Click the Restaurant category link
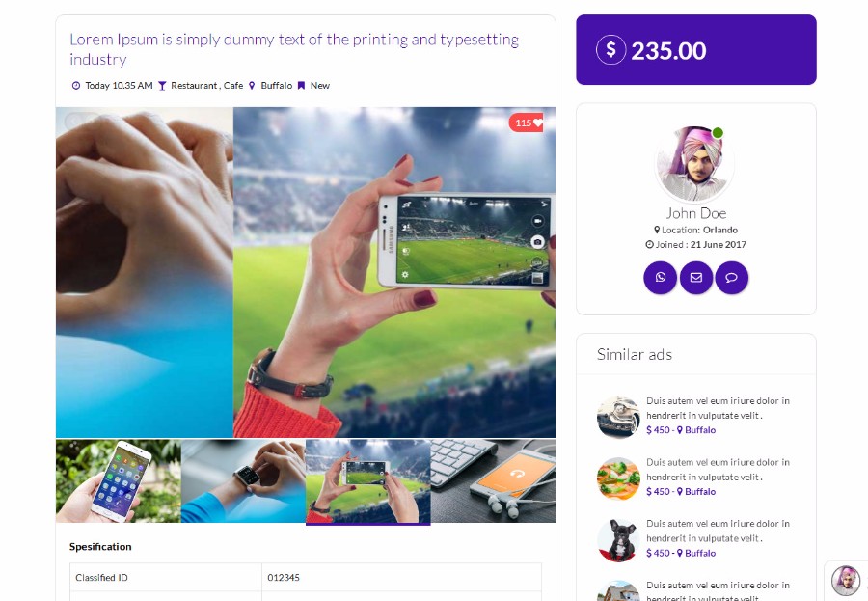This screenshot has height=601, width=868. [x=194, y=85]
